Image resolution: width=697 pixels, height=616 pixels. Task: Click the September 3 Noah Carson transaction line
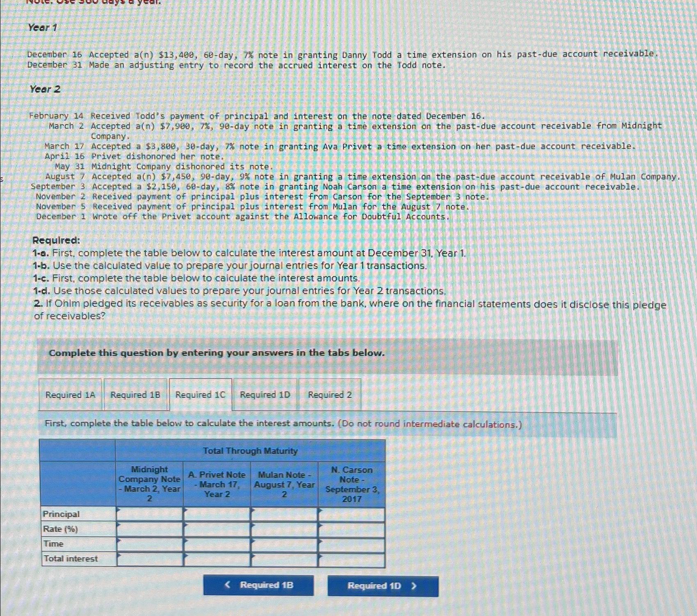pyautogui.click(x=336, y=187)
